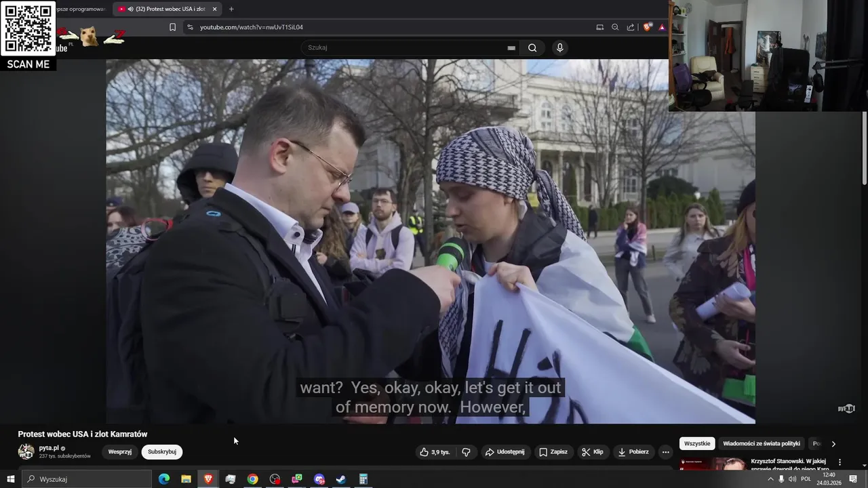Save the video with the Zapisz button

pos(553,452)
